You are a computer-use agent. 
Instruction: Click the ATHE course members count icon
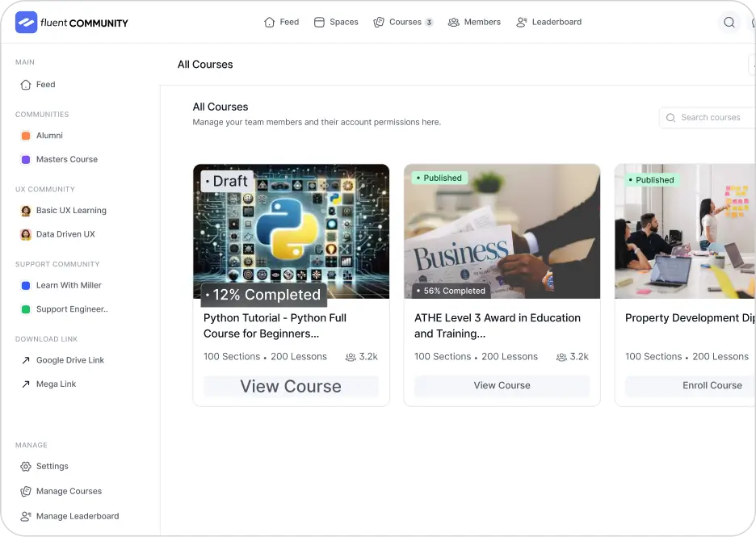click(561, 357)
